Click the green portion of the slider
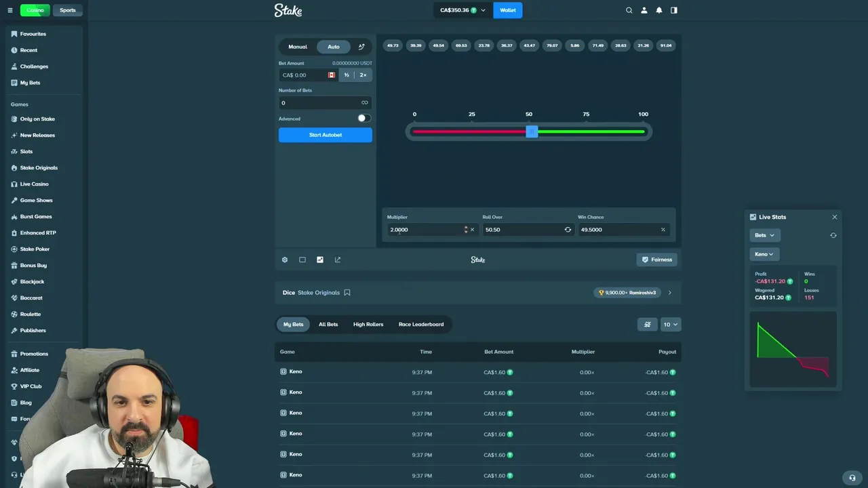The image size is (868, 488). 591,131
